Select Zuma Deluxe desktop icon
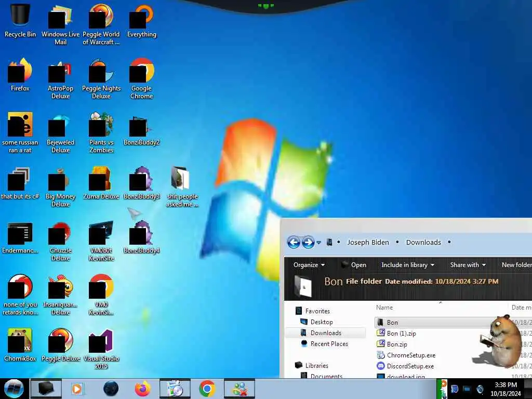This screenshot has height=399, width=532. [101, 183]
